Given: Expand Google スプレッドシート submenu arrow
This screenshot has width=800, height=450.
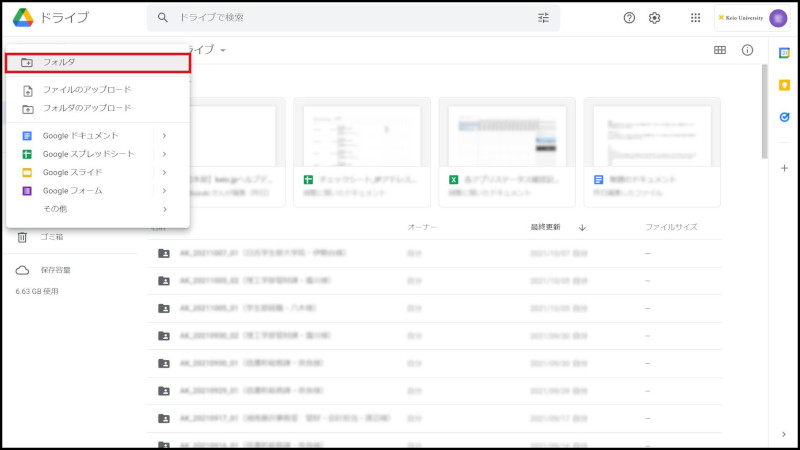Looking at the screenshot, I should click(164, 154).
